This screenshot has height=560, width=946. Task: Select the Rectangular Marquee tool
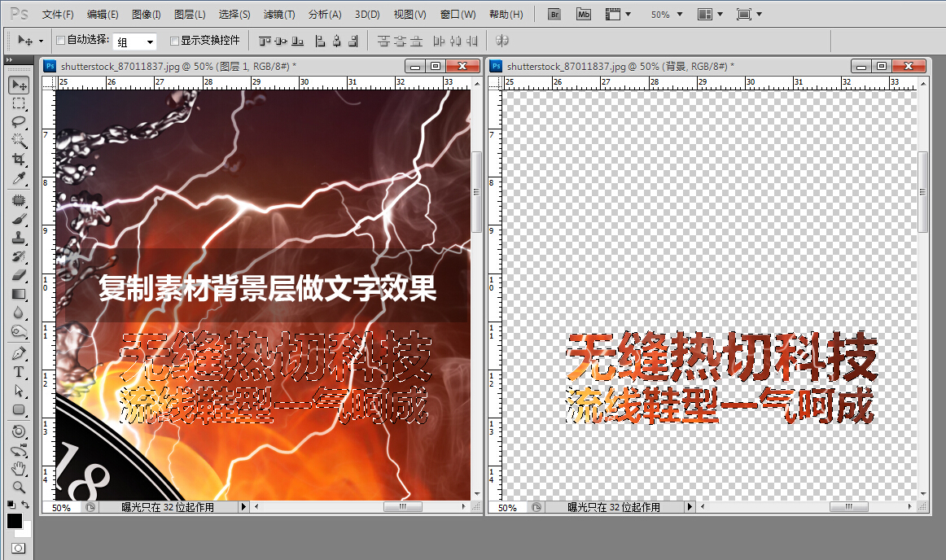[x=20, y=104]
